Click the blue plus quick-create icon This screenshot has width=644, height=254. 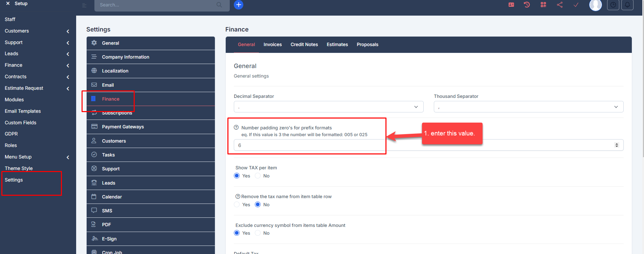tap(239, 5)
